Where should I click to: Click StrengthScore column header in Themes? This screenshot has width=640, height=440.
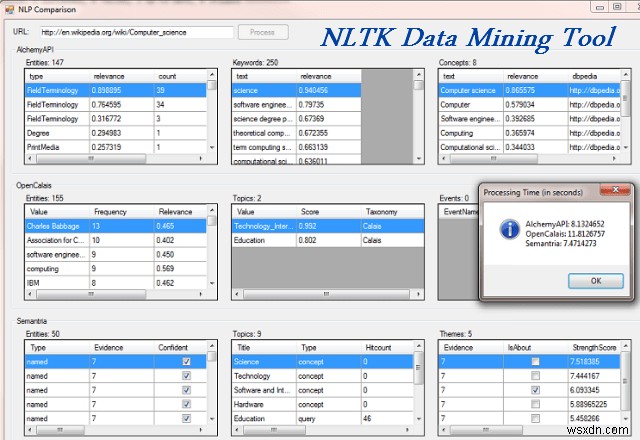pos(594,348)
